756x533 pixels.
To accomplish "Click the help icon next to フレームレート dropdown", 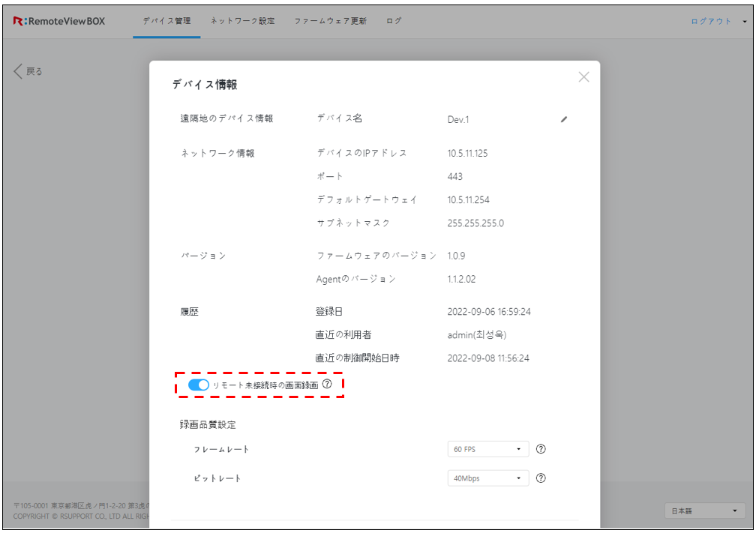I will (541, 449).
